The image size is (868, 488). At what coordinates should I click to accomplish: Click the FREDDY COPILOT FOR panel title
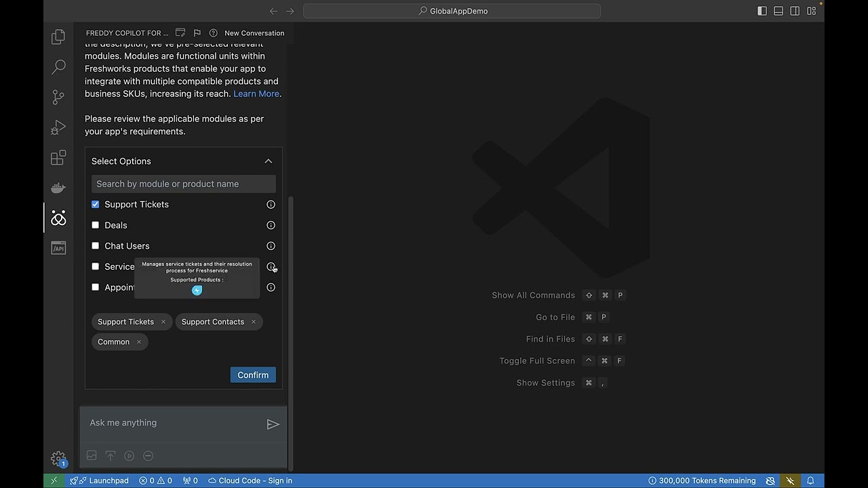coord(127,33)
